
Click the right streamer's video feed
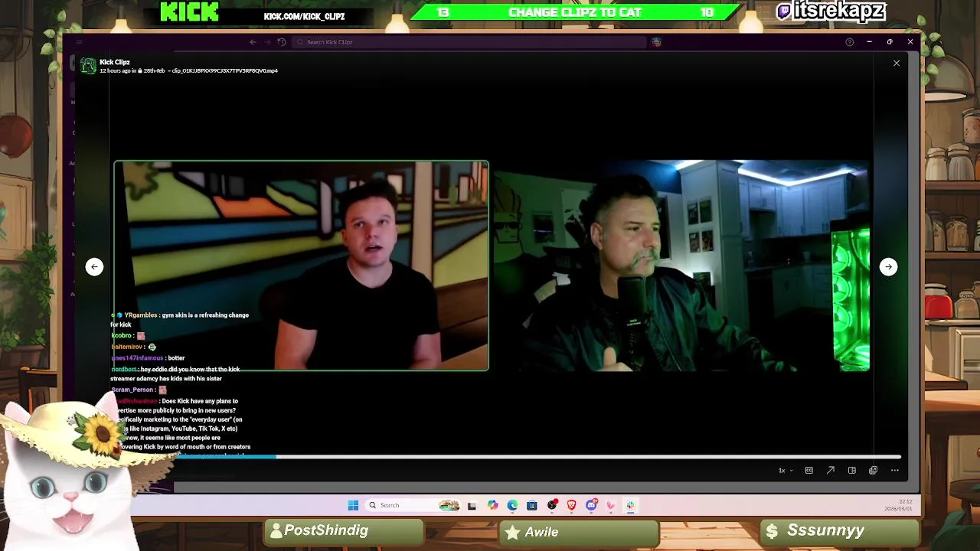click(x=681, y=266)
